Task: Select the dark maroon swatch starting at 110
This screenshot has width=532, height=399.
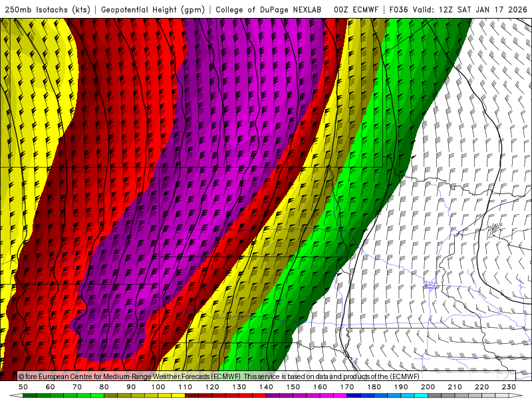Action: pos(192,396)
